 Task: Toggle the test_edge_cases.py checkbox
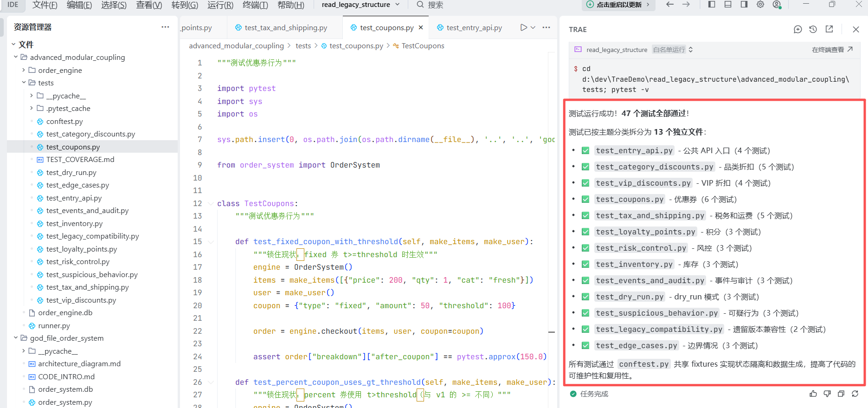coord(585,345)
